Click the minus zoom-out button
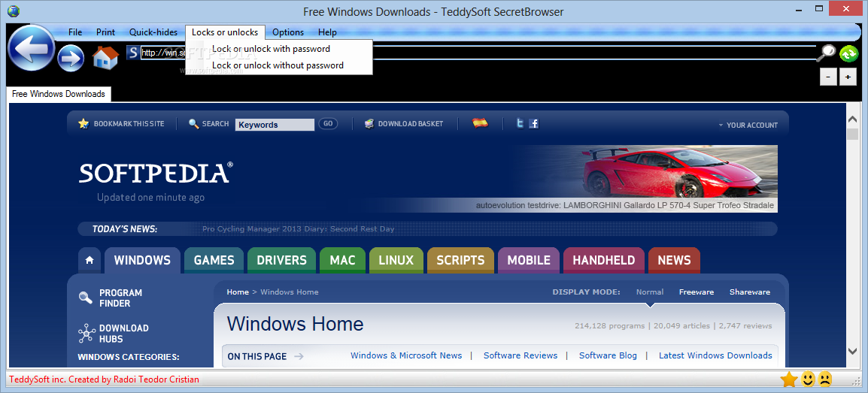868x393 pixels. coord(828,77)
